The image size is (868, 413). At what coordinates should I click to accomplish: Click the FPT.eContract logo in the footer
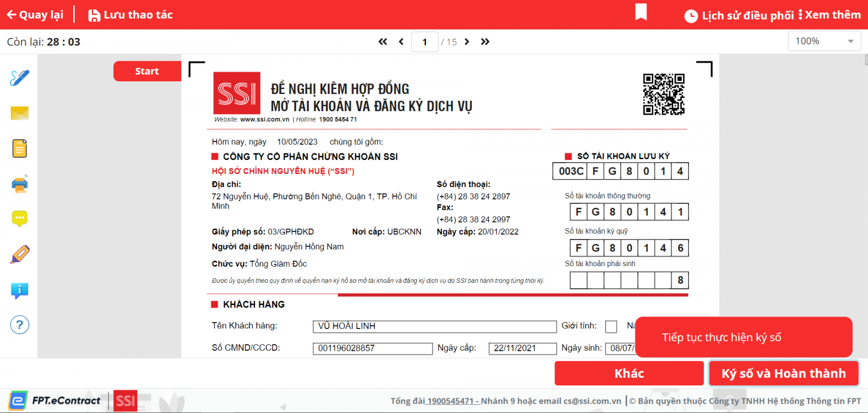[55, 401]
